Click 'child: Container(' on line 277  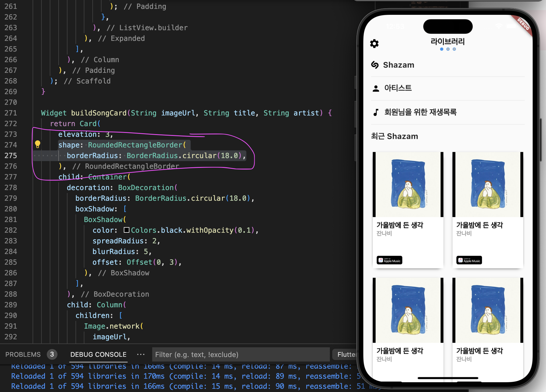pos(94,177)
